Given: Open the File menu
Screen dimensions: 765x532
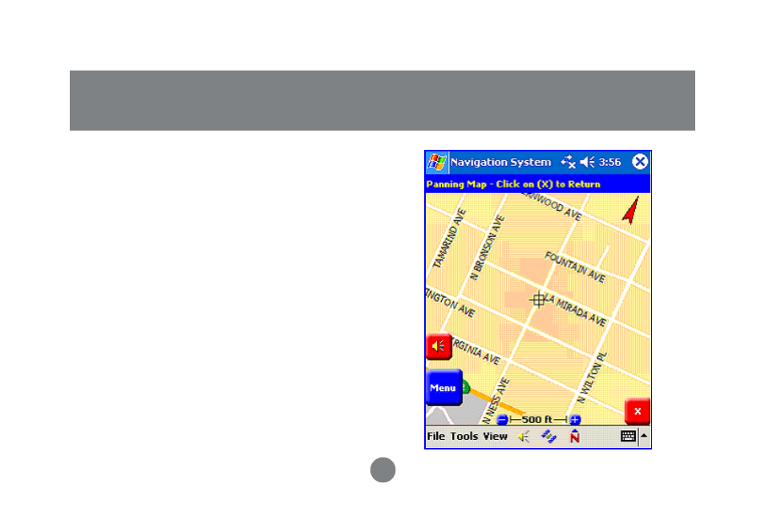Looking at the screenshot, I should 436,437.
